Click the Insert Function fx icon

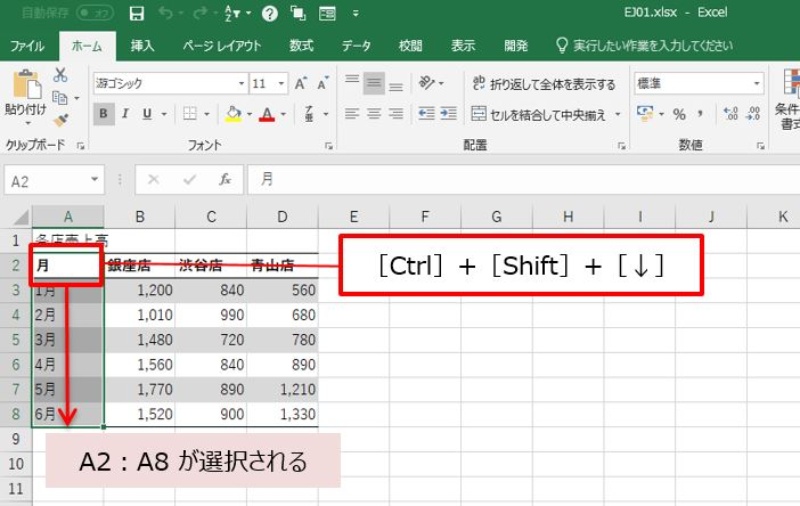coord(225,180)
